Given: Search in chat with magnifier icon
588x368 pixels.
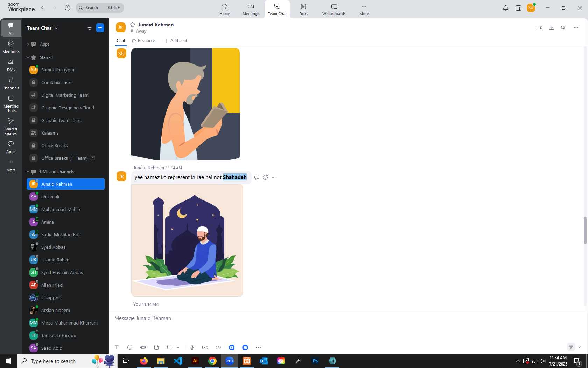Looking at the screenshot, I should point(563,28).
